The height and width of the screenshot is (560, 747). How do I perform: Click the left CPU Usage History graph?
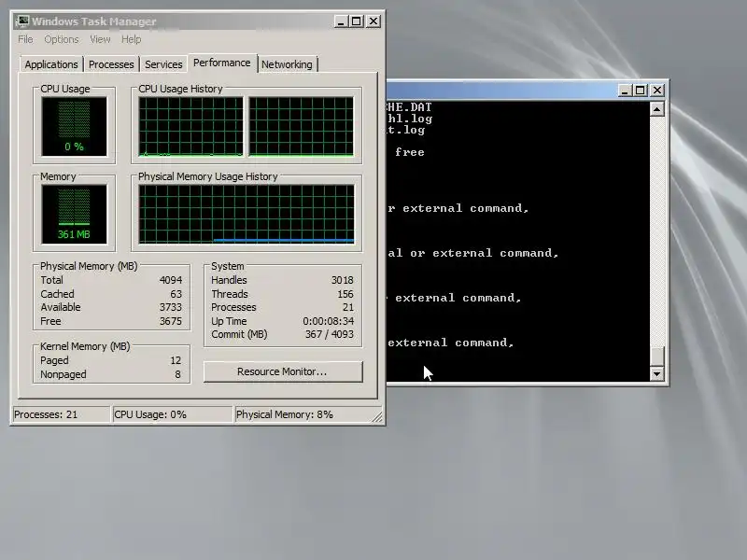pyautogui.click(x=191, y=127)
